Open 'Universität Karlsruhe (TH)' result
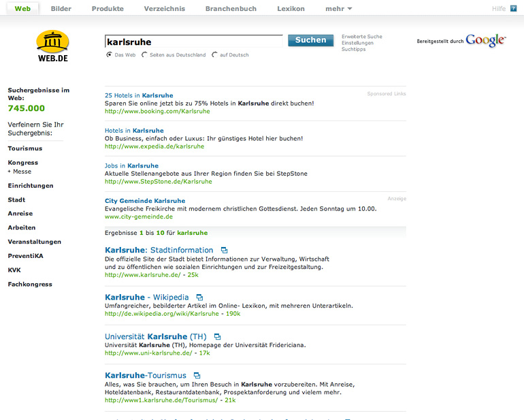524x420 pixels. (x=155, y=336)
